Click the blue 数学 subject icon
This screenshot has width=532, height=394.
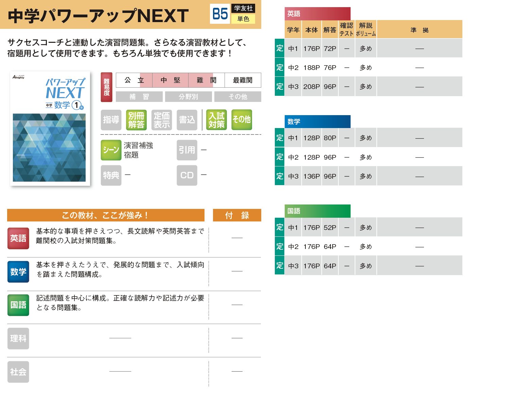click(18, 272)
